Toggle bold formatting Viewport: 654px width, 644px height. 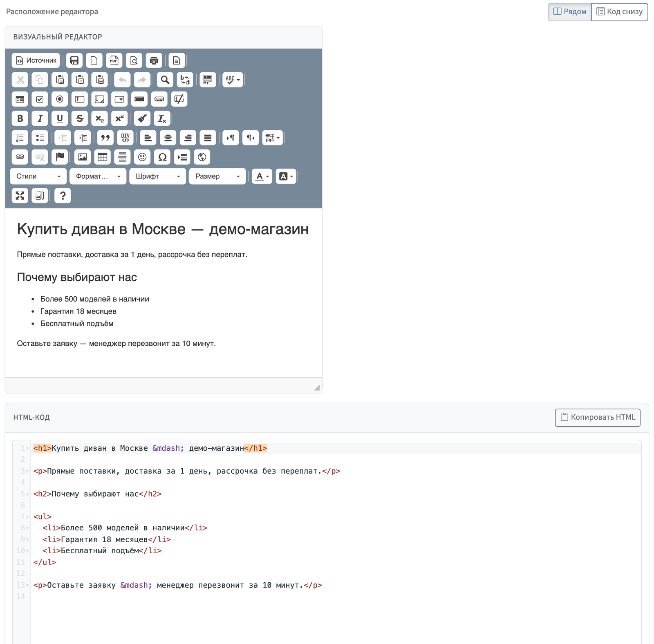20,119
